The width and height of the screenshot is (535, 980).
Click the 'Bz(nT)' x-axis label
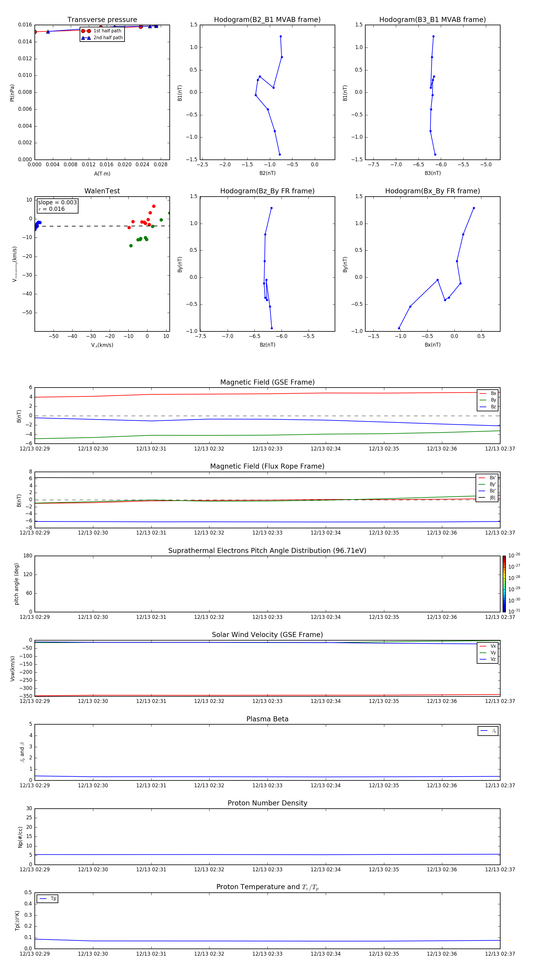click(267, 345)
